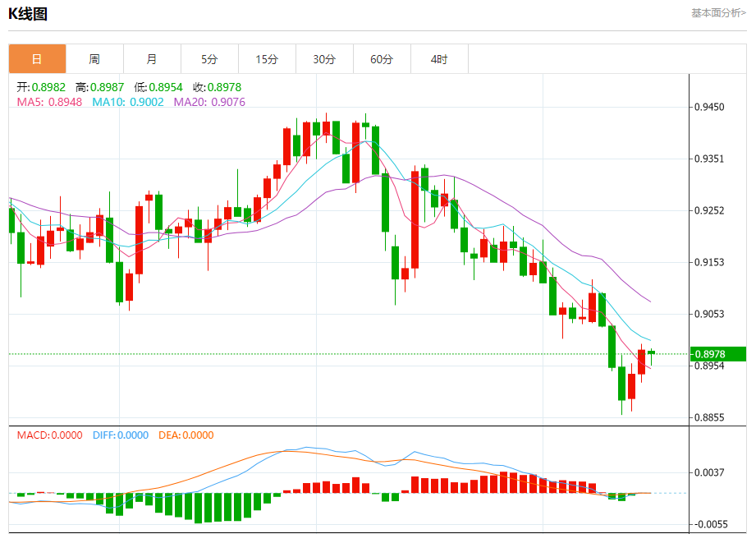Open the 5分 timeframe tab
Image resolution: width=756 pixels, height=534 pixels.
click(209, 59)
